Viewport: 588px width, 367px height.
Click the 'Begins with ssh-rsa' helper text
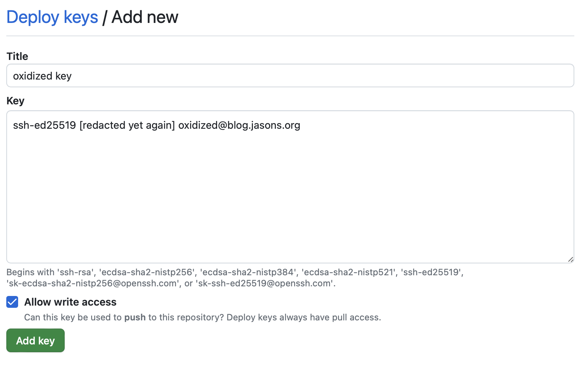(x=49, y=272)
